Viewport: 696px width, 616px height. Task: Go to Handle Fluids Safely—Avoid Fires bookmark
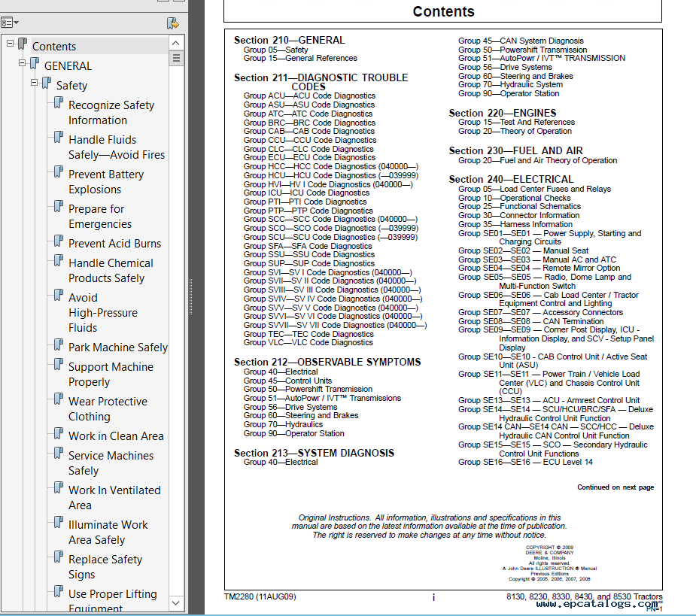(117, 147)
